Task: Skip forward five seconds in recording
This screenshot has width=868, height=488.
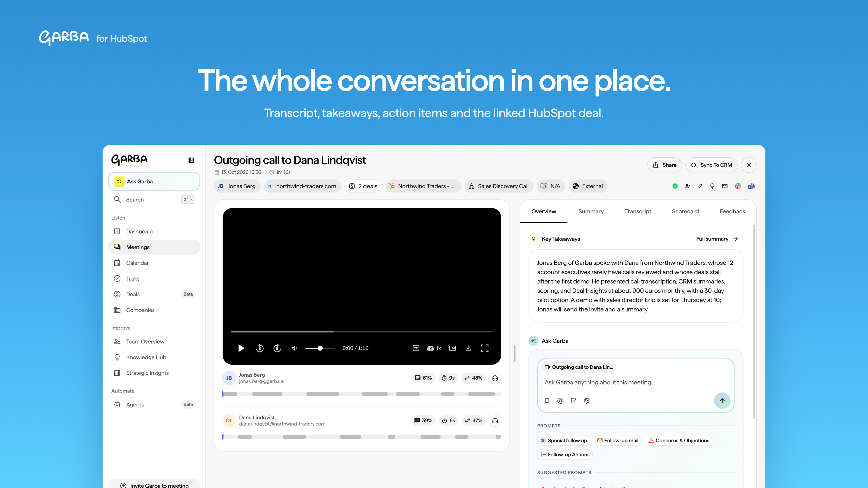Action: (277, 348)
